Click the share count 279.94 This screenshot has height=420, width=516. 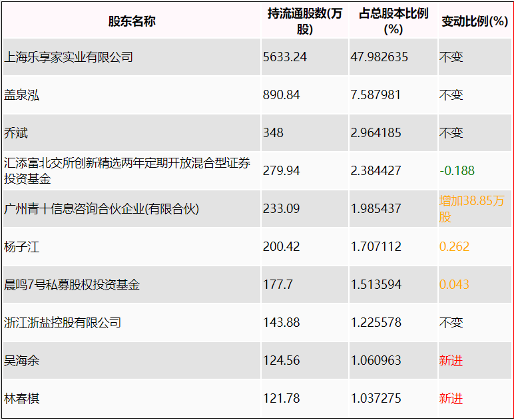click(x=282, y=170)
